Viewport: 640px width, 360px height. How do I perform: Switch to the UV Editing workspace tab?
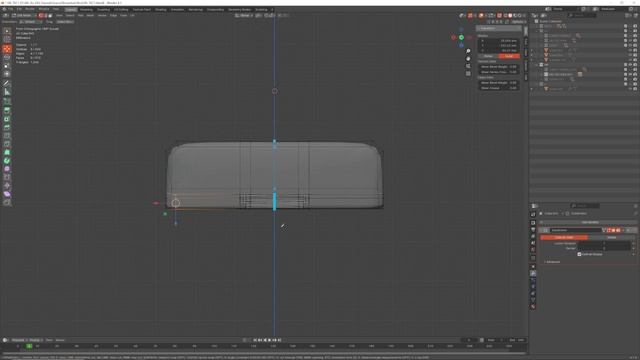(x=121, y=9)
